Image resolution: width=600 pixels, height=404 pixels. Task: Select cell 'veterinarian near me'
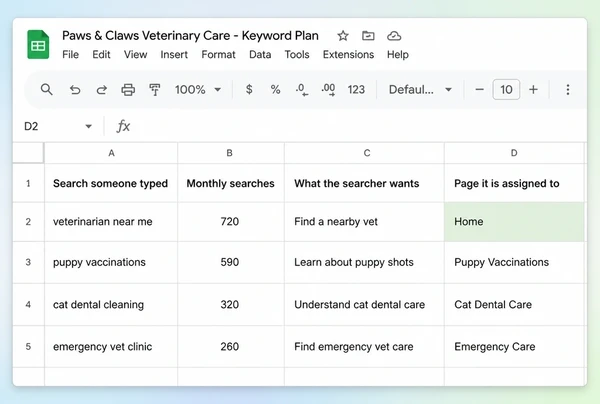[x=111, y=222]
